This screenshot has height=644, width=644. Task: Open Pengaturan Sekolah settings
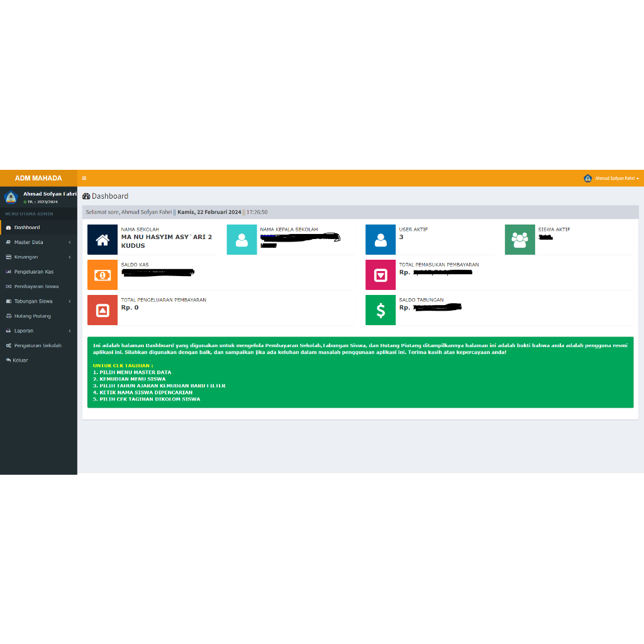38,346
